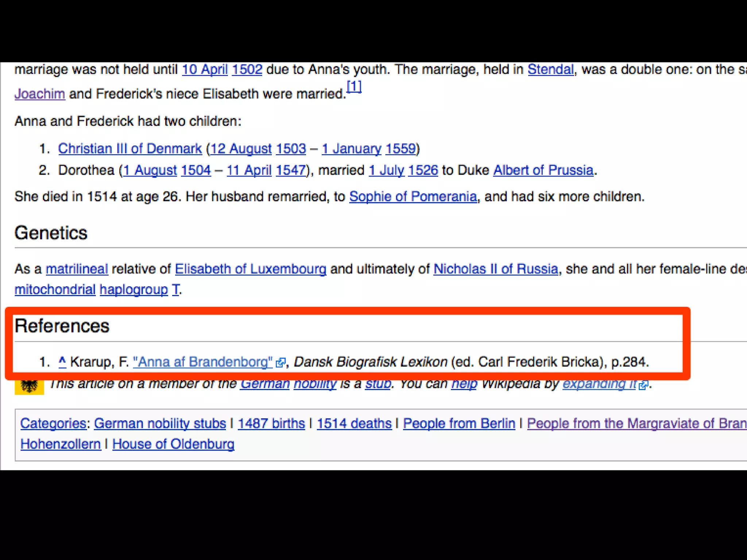Open the "Anna af Brandenborg" reference link
This screenshot has height=560, width=747.
[x=203, y=362]
